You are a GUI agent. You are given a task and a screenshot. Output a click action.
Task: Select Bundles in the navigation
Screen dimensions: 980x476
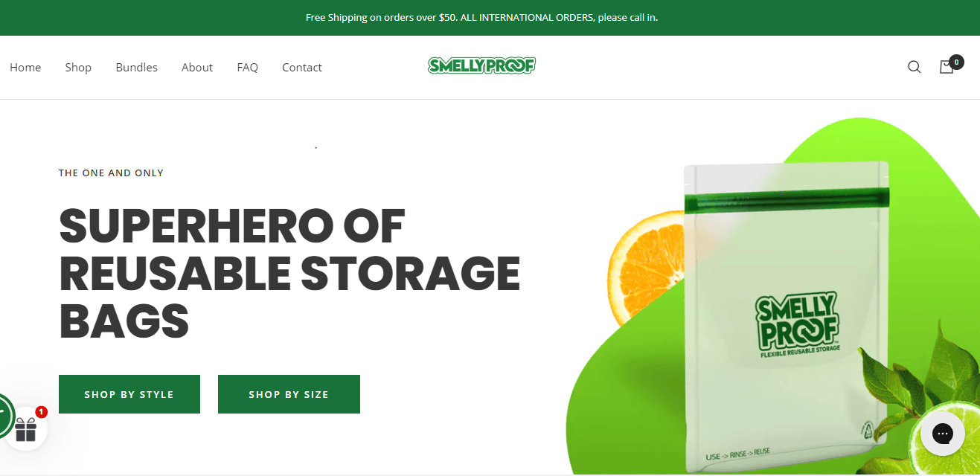pyautogui.click(x=137, y=68)
